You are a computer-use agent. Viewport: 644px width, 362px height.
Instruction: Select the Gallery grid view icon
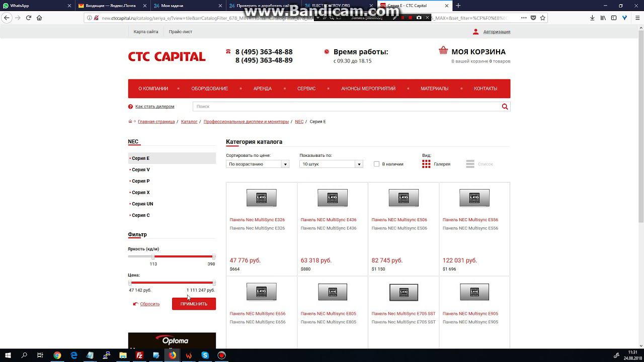pos(426,164)
